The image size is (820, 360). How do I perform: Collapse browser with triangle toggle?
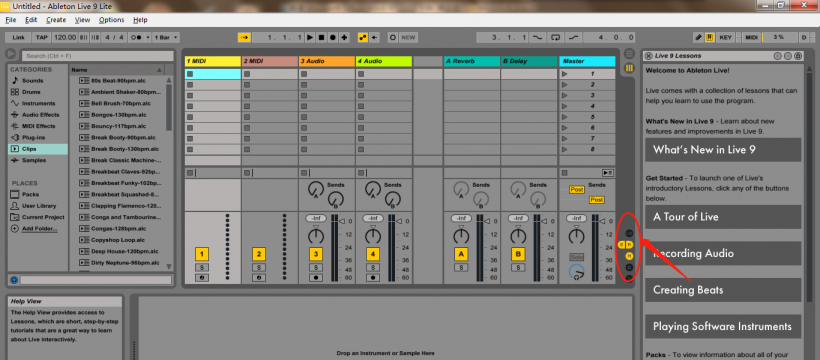[10, 54]
